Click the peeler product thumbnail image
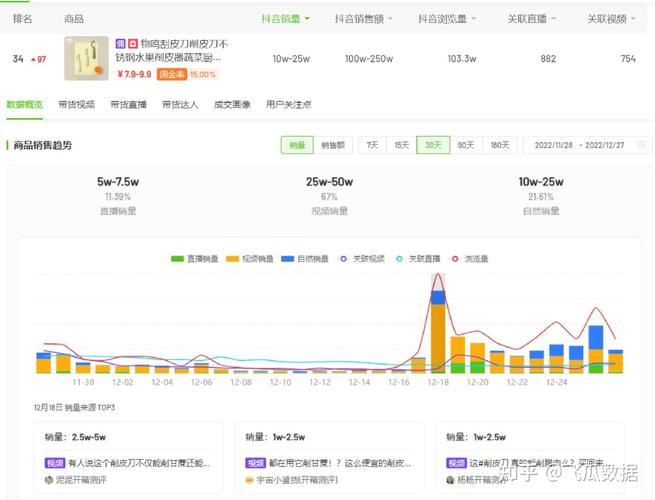The width and height of the screenshot is (655, 500). pyautogui.click(x=86, y=58)
